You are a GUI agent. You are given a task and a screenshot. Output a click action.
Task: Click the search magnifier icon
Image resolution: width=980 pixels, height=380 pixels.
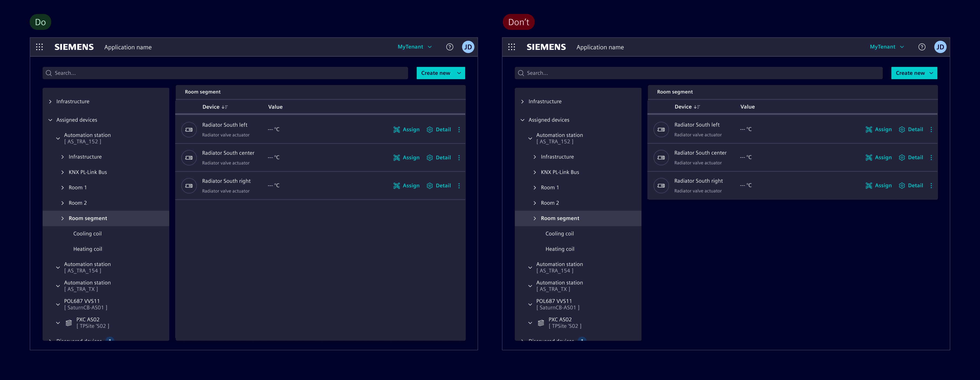coord(49,73)
